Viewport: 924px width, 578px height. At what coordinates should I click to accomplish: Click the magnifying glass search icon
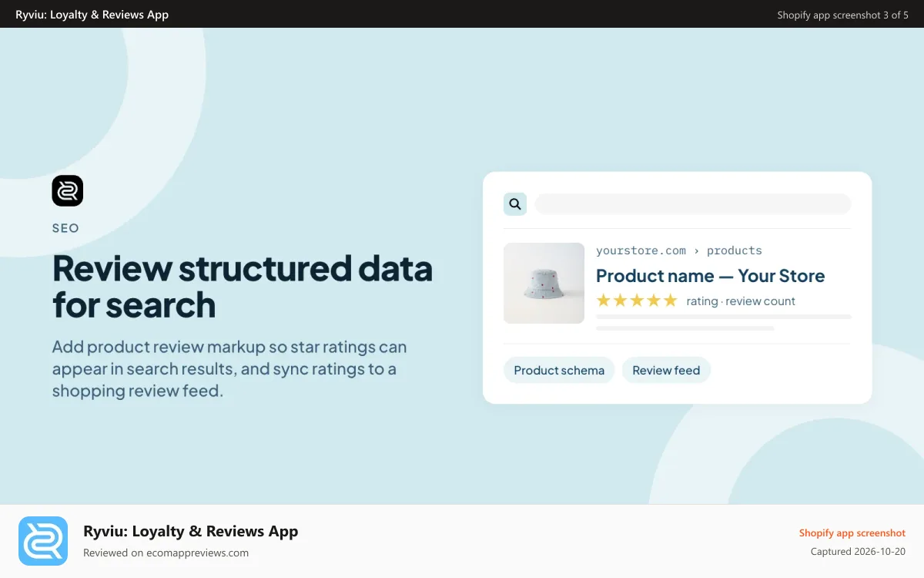click(515, 204)
